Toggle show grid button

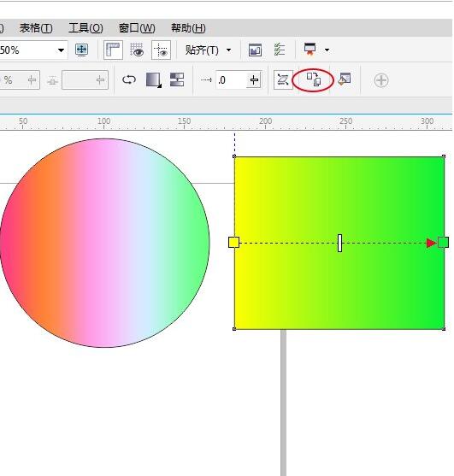(137, 50)
